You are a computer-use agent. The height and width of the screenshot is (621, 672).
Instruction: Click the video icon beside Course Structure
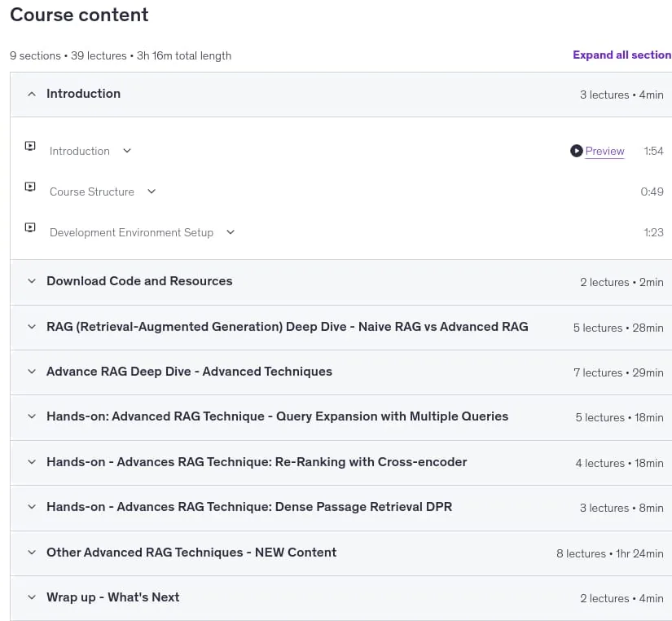30,187
